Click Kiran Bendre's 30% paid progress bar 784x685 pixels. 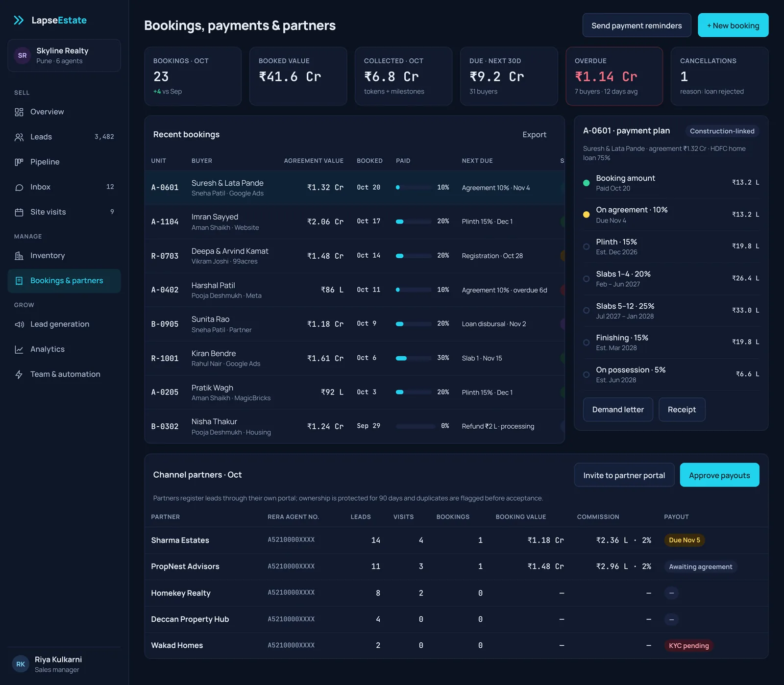tap(415, 358)
